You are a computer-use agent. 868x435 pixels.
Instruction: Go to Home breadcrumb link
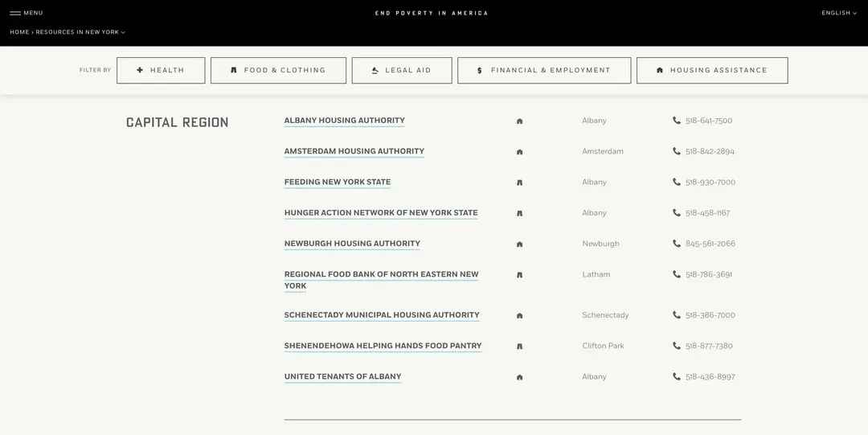19,32
